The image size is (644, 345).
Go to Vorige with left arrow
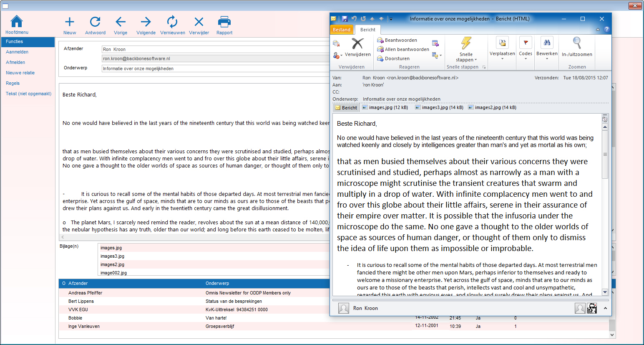(x=121, y=22)
